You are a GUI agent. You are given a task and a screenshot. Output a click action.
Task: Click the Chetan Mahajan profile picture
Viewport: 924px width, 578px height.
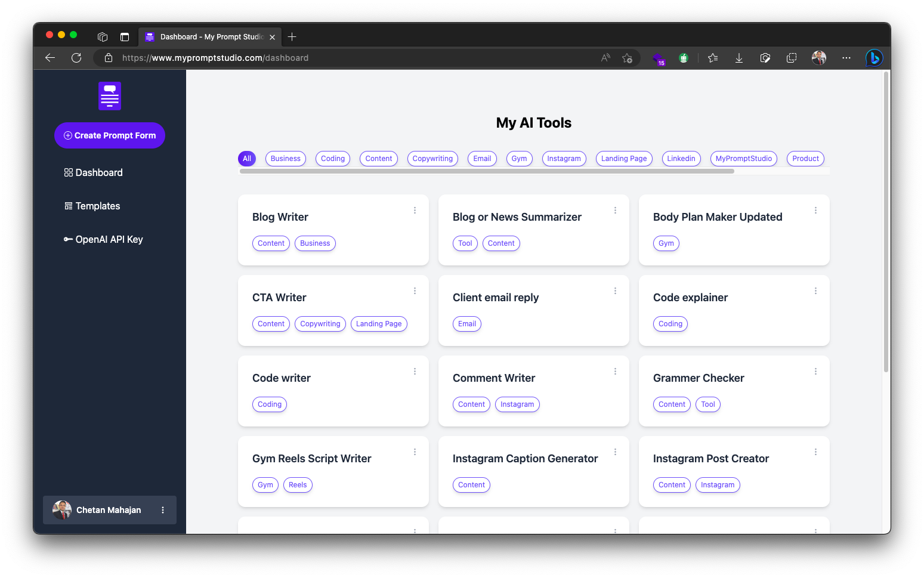[62, 510]
